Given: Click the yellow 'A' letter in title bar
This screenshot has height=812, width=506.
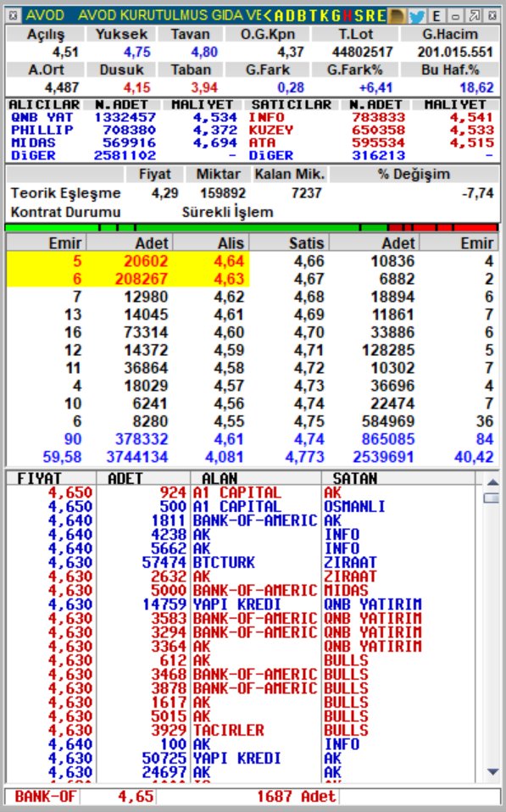Looking at the screenshot, I should (x=278, y=15).
